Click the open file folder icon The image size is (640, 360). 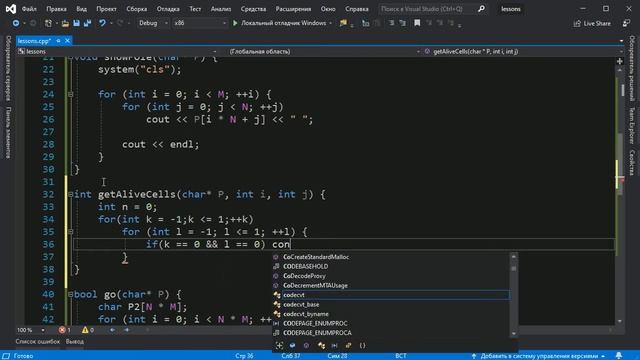pos(65,23)
